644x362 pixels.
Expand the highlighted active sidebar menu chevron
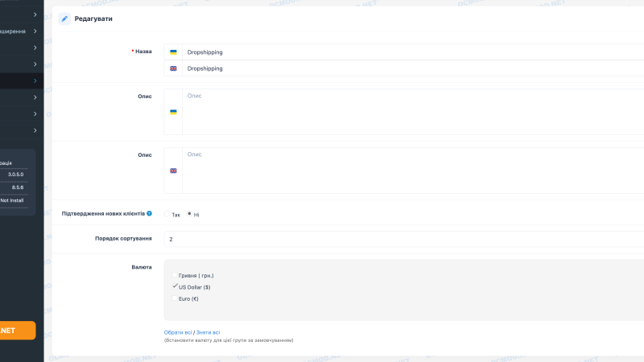[x=35, y=81]
